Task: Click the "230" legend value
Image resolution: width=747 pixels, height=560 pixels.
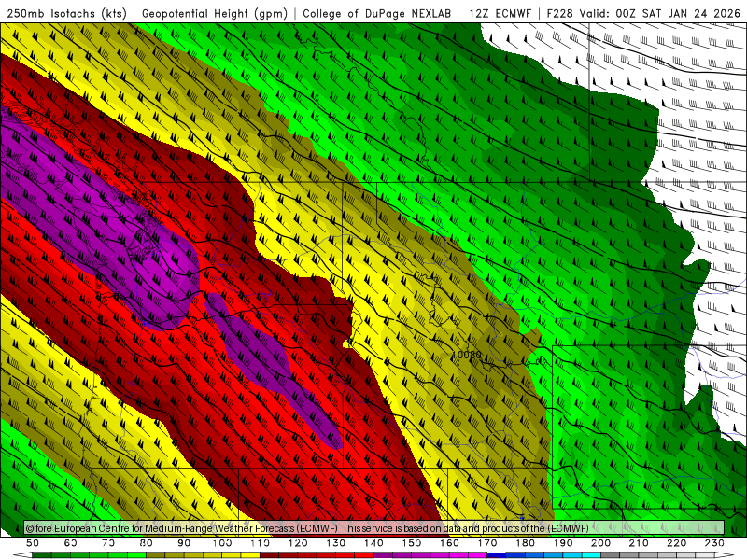Action: click(714, 543)
